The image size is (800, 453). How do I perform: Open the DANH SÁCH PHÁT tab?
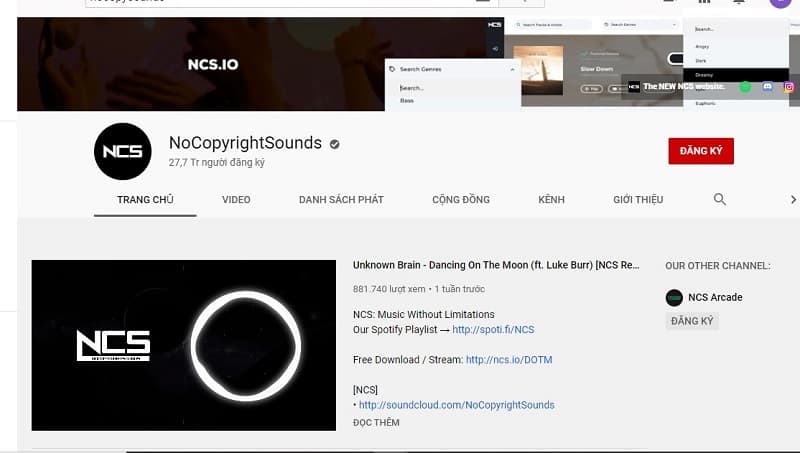tap(341, 199)
